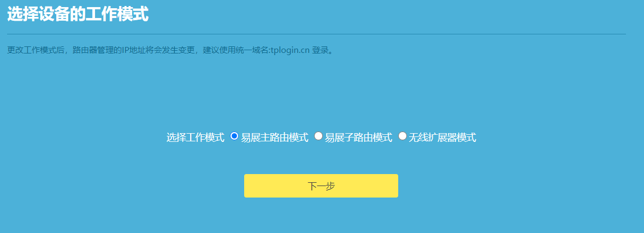This screenshot has width=644, height=233.
Task: Click the 易展主路由模式 label text
Action: 274,138
